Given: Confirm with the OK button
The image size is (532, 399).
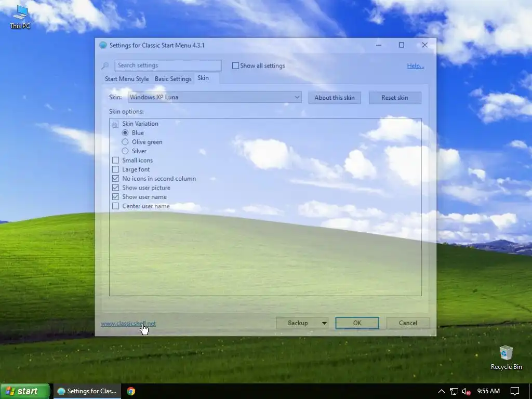Looking at the screenshot, I should (x=357, y=323).
